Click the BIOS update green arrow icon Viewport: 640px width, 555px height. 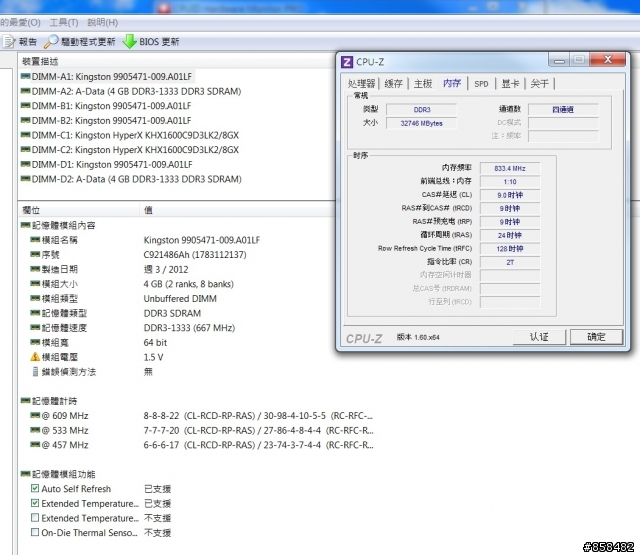[129, 41]
